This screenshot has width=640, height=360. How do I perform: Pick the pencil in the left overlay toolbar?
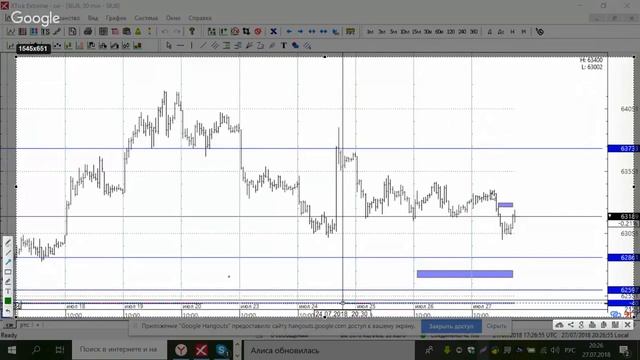click(8, 242)
